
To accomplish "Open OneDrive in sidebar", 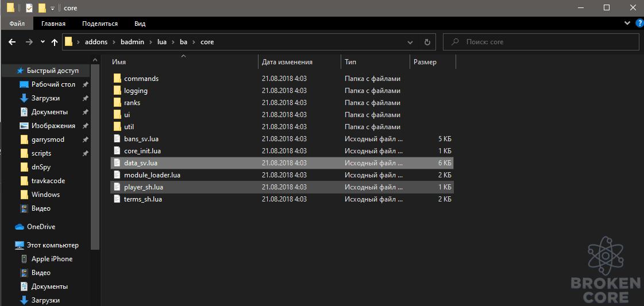I will (x=35, y=227).
